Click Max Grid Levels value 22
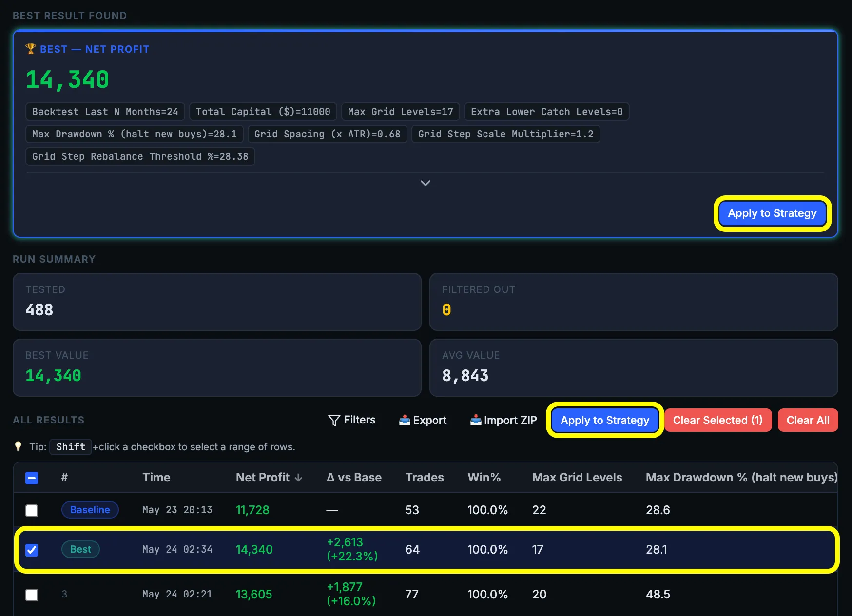 pos(539,510)
